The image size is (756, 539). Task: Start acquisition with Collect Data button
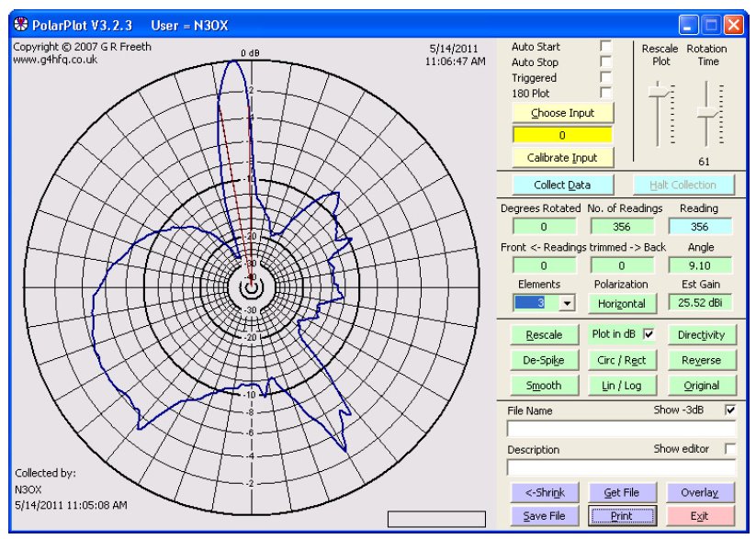pyautogui.click(x=561, y=185)
